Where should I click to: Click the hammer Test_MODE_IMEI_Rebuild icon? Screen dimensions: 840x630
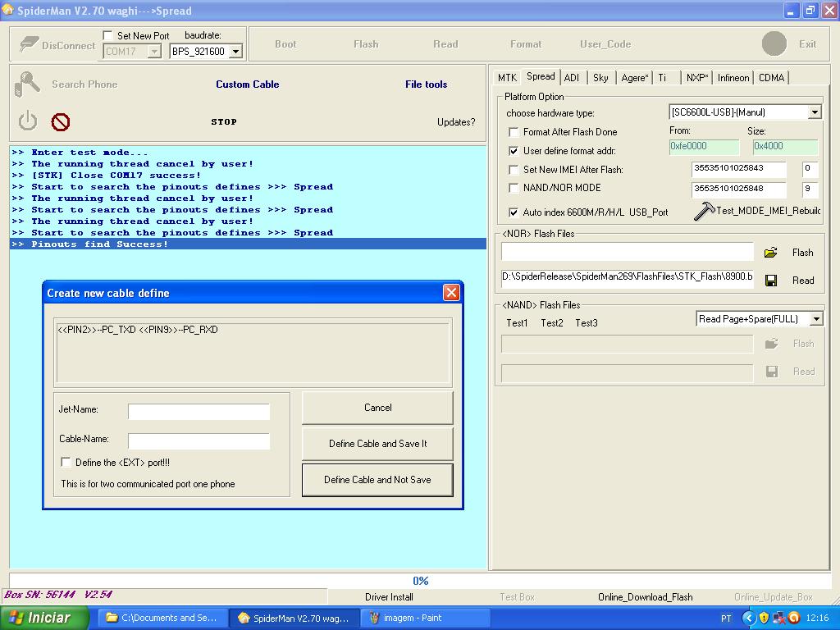(704, 211)
